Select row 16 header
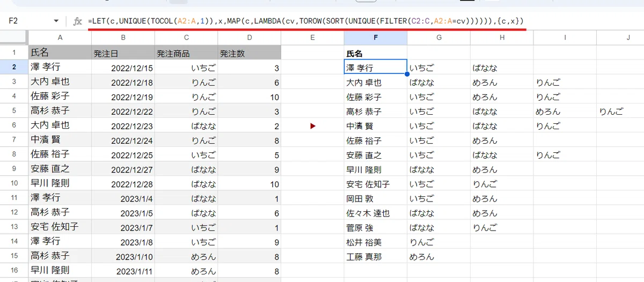Image resolution: width=644 pixels, height=282 pixels. [14, 270]
